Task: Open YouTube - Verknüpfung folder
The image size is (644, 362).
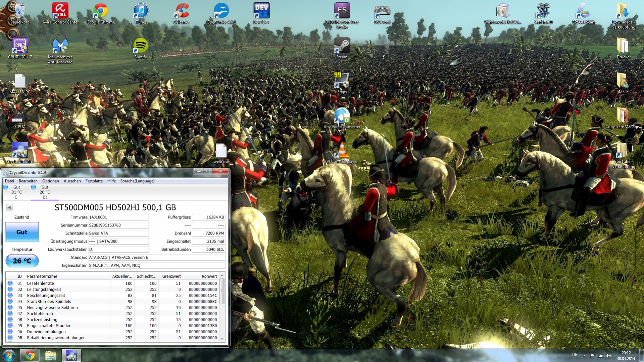Action: (624, 155)
